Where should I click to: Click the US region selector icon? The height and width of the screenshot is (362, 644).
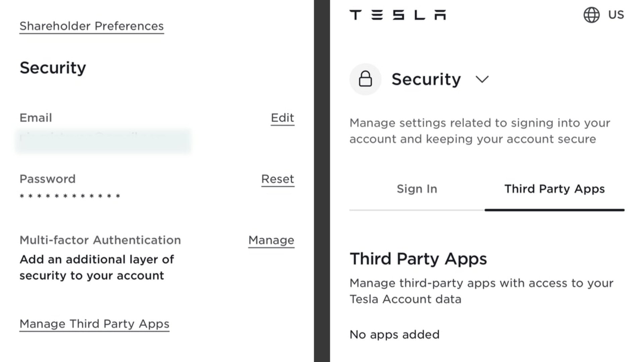(592, 15)
